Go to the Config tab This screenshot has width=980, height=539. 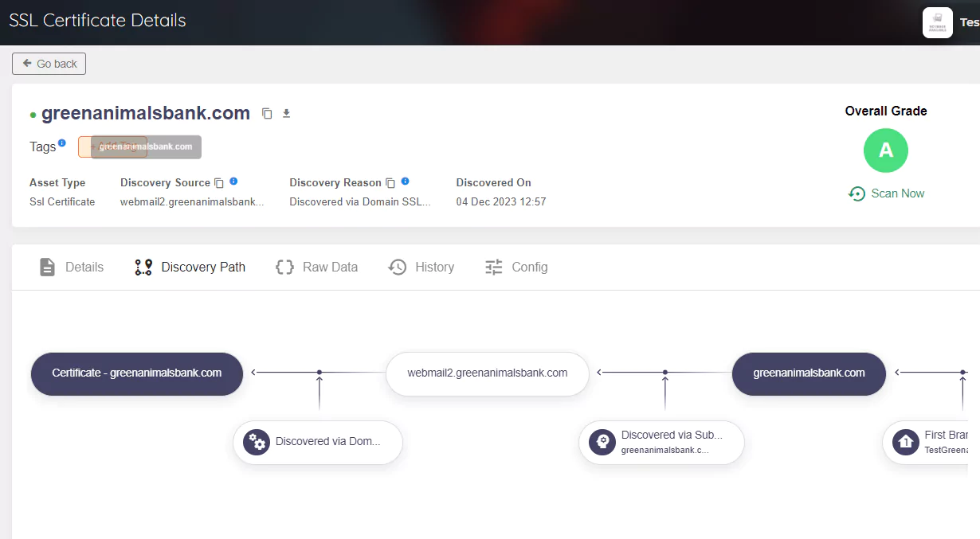click(516, 268)
